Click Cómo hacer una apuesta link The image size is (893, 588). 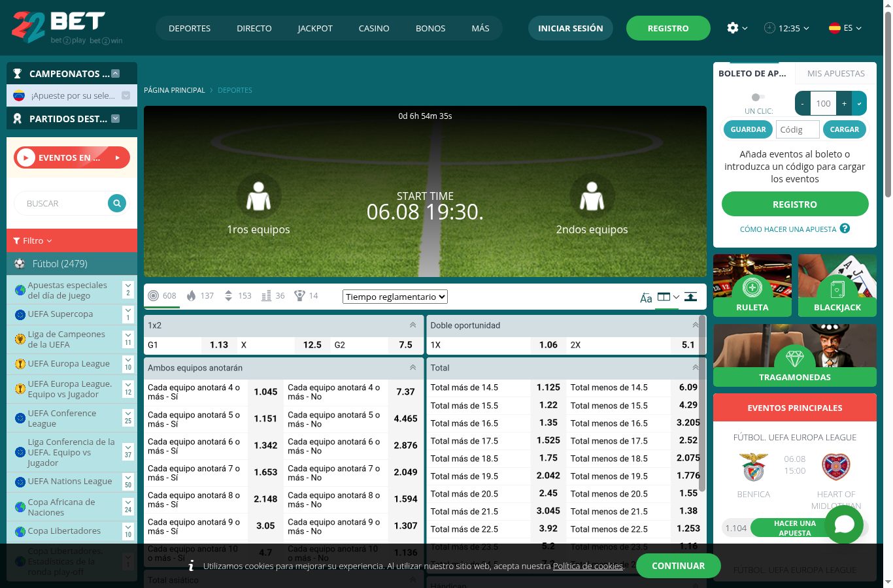click(x=788, y=229)
